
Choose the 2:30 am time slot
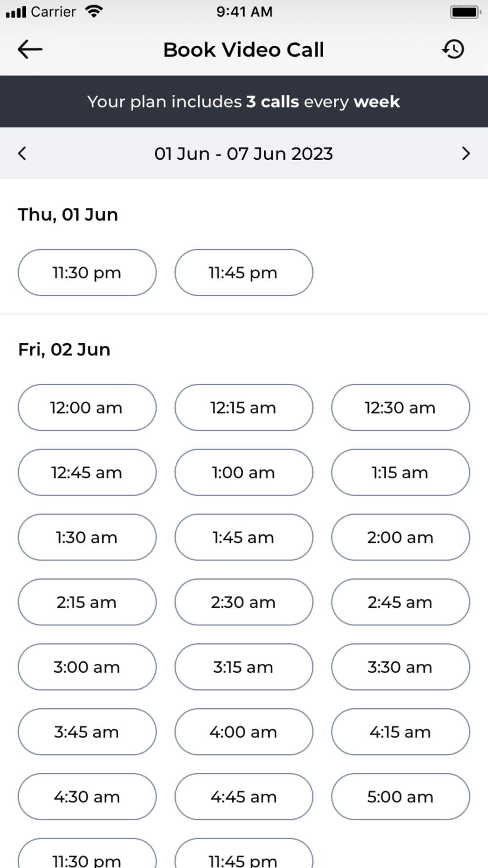(244, 602)
